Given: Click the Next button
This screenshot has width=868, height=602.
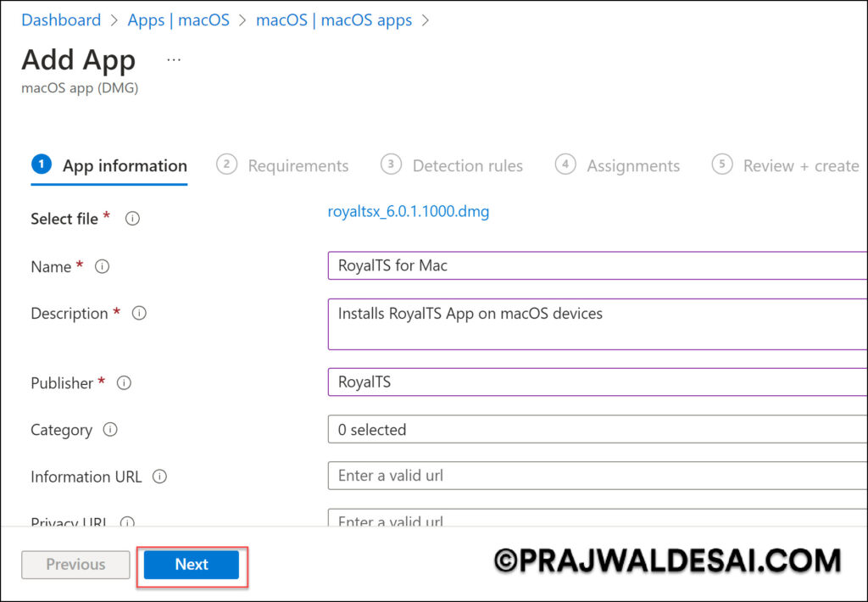Looking at the screenshot, I should click(192, 565).
